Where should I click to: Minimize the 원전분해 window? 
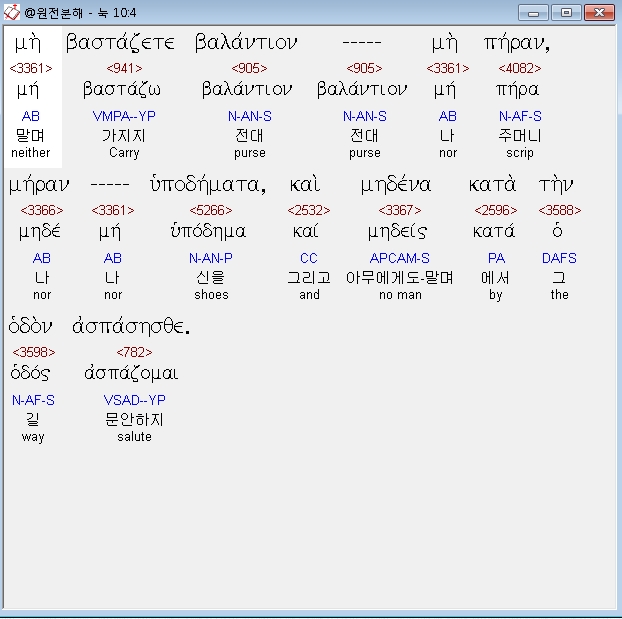(x=533, y=13)
